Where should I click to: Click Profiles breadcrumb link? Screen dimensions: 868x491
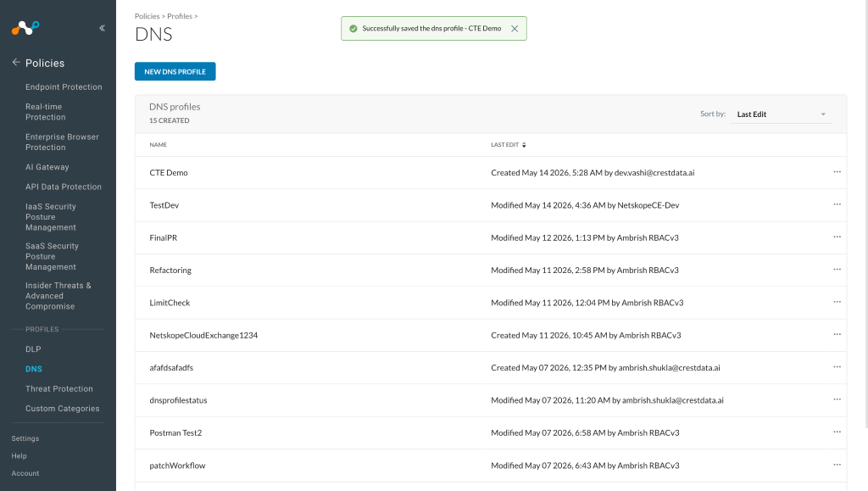pos(180,16)
